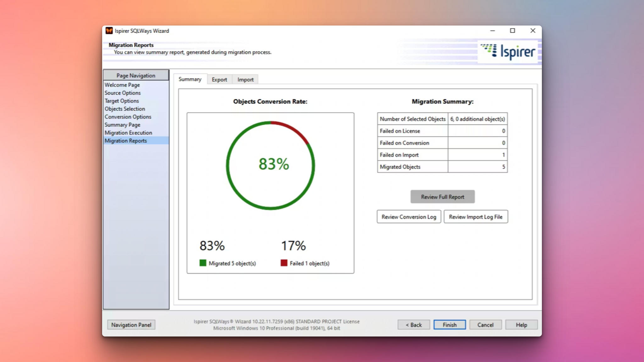Go to Source Options page
This screenshot has width=644, height=362.
coord(123,93)
